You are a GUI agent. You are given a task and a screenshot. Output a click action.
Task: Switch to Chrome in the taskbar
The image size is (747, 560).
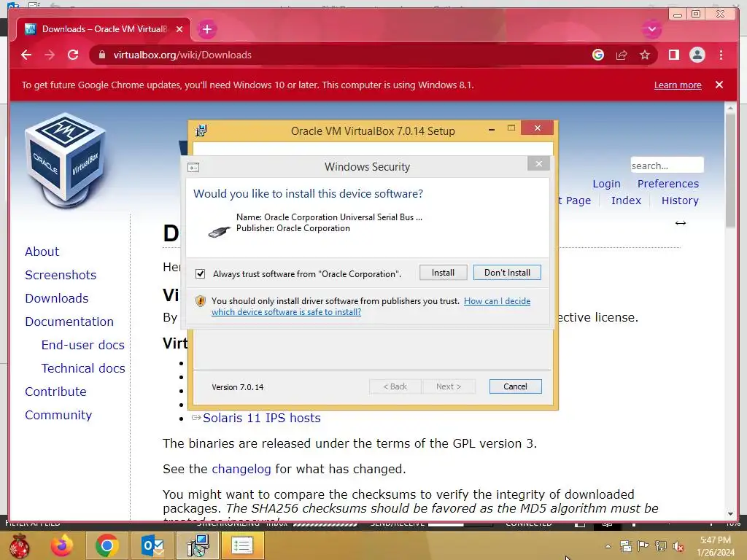[107, 545]
